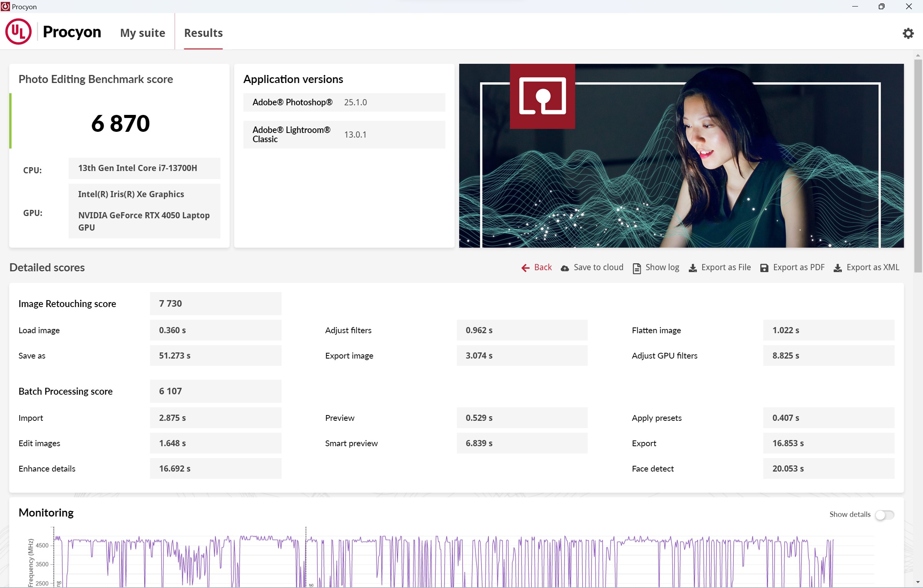Click the Export as XML download icon

837,268
